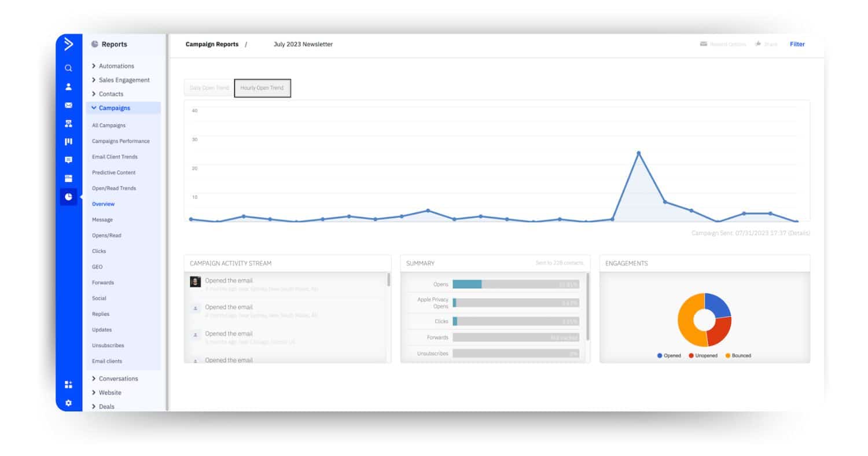
Task: Open the Automations flowchart icon in sidebar
Action: (x=68, y=123)
